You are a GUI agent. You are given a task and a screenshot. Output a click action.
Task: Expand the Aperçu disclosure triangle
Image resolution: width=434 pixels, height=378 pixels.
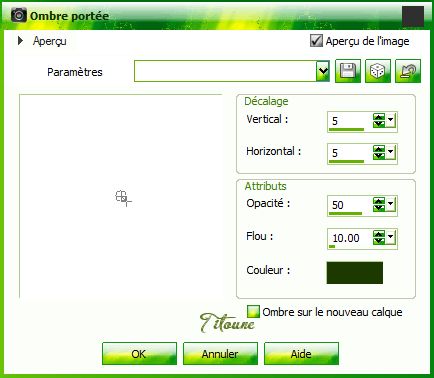tap(21, 41)
